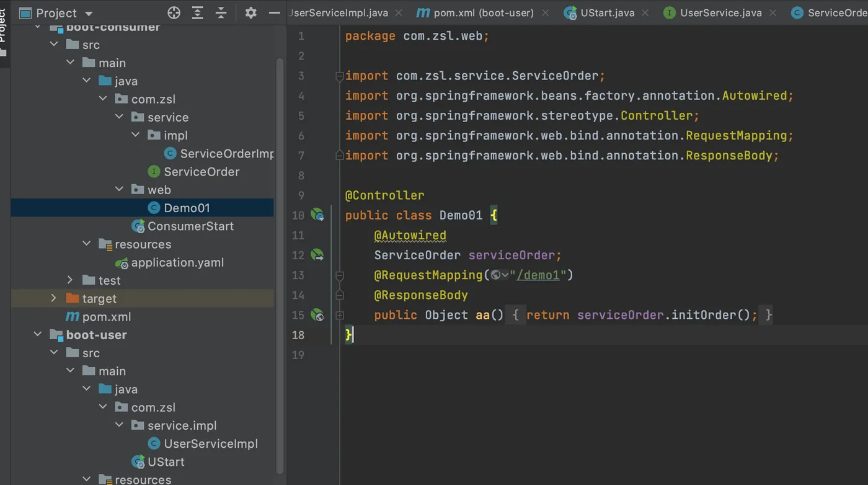Click the package com.zsl.web declaration
Image resolution: width=868 pixels, height=485 pixels.
pos(417,36)
